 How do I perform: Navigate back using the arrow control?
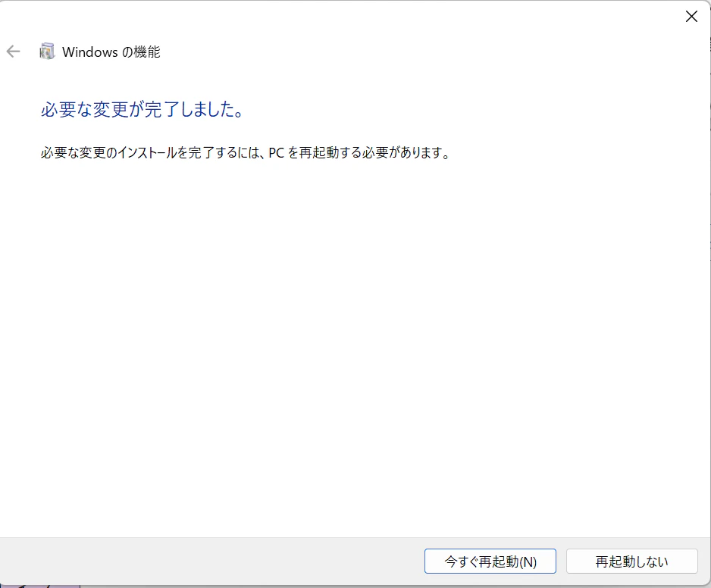click(x=14, y=52)
